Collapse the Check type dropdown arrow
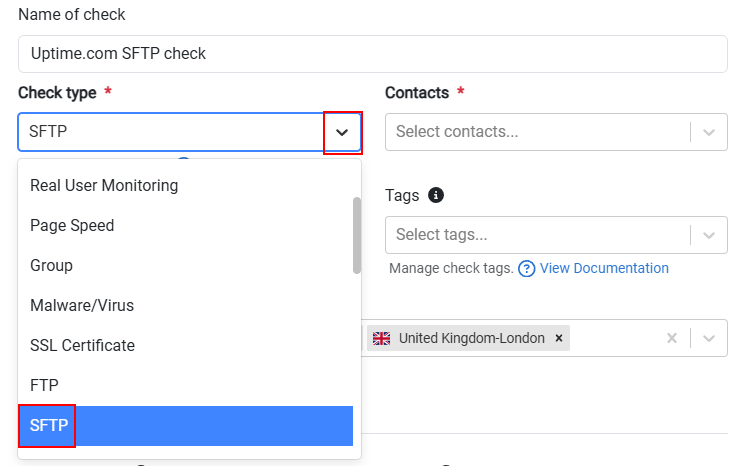 pyautogui.click(x=342, y=132)
